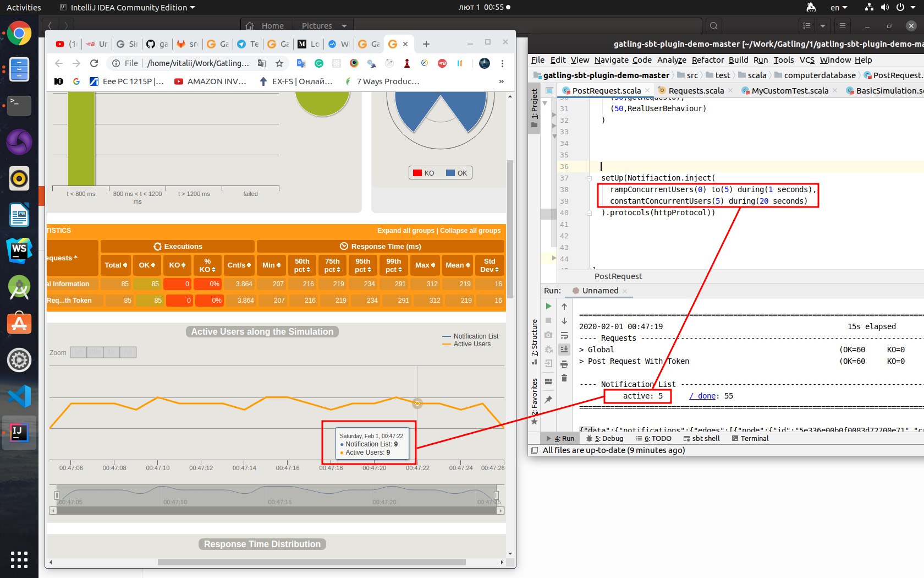Viewport: 924px width, 578px height.
Task: Open Android Studio from the dock
Action: click(19, 287)
